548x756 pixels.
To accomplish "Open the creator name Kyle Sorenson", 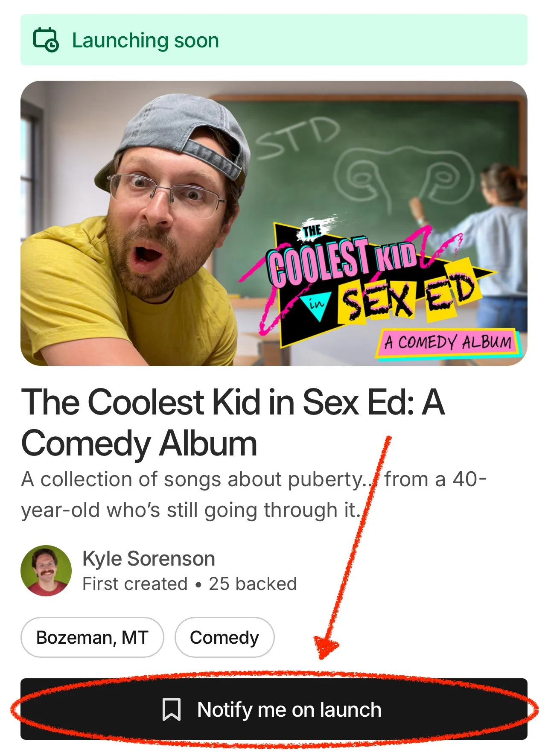I will pos(149,558).
